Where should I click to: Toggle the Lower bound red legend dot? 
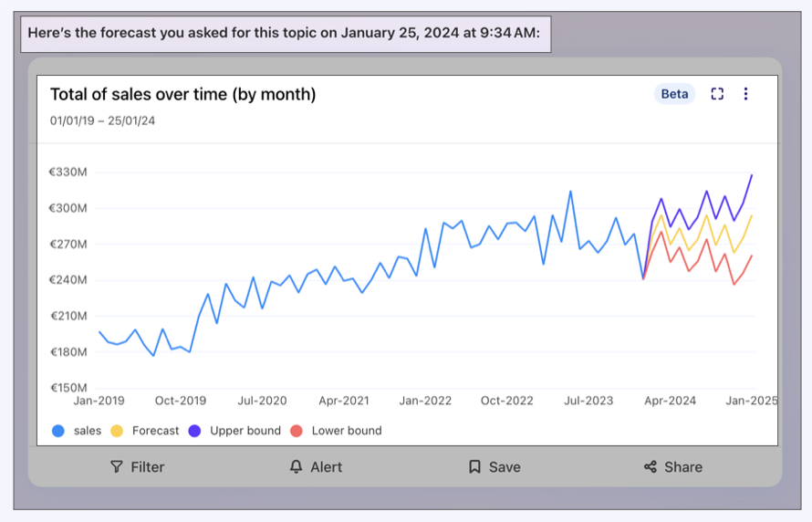296,431
